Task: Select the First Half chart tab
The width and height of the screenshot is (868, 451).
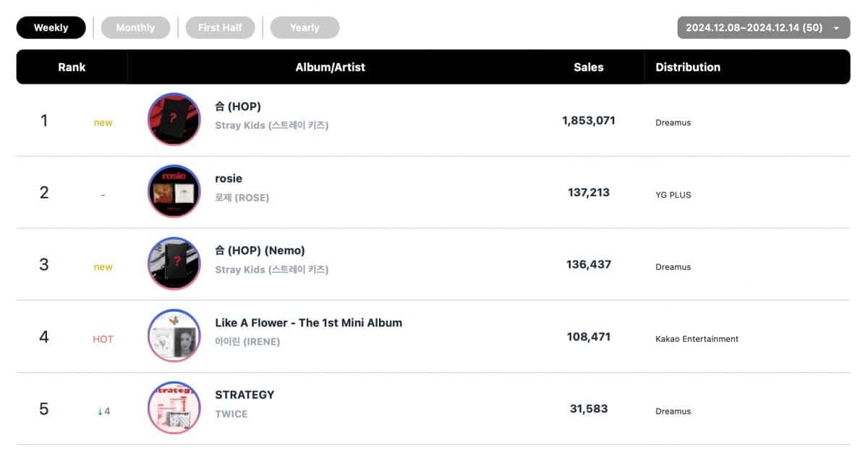Action: [x=220, y=28]
